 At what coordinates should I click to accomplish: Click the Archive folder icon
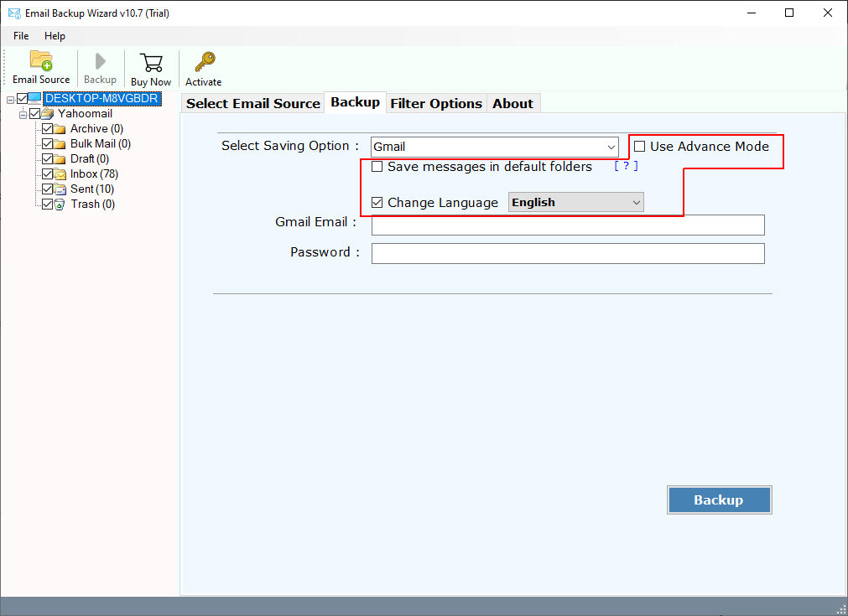point(60,128)
